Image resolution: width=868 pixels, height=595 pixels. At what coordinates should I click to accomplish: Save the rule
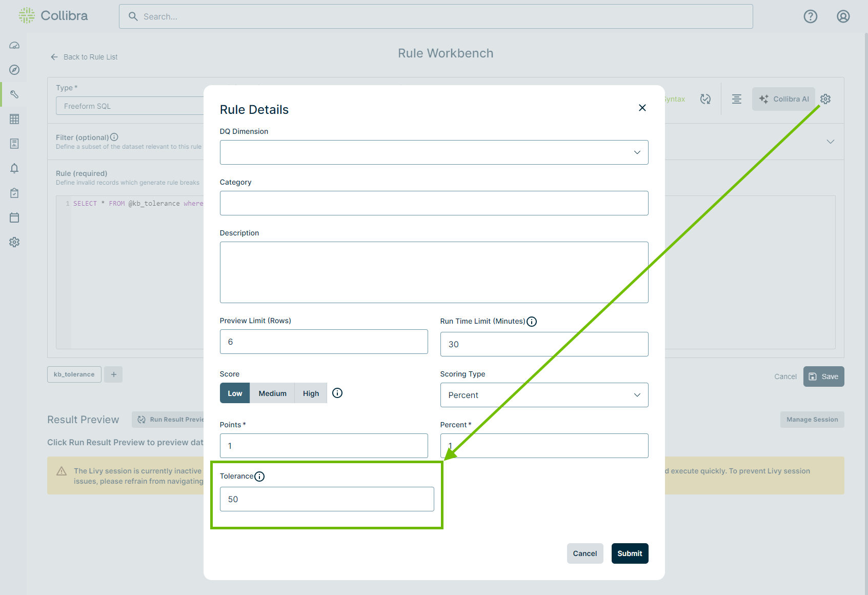[x=823, y=376]
